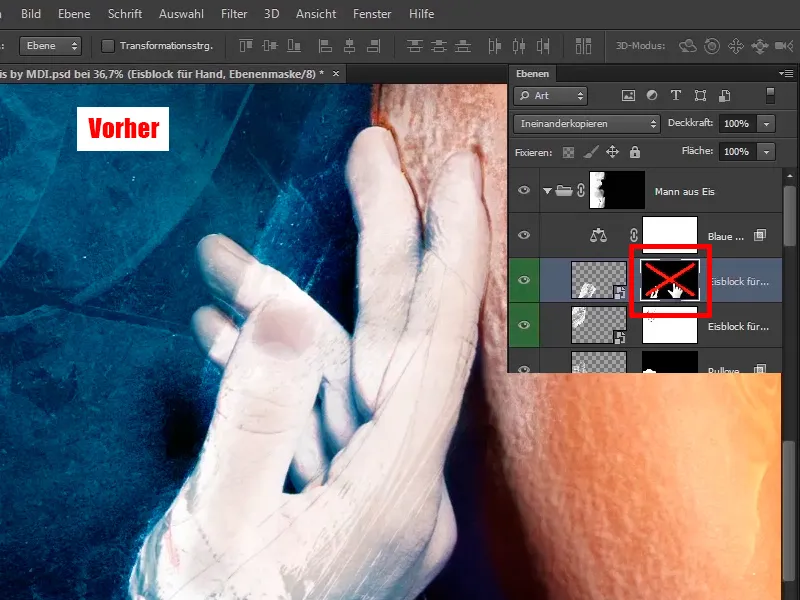The height and width of the screenshot is (600, 800).
Task: Select the 3D roll mode icon
Action: 712,46
